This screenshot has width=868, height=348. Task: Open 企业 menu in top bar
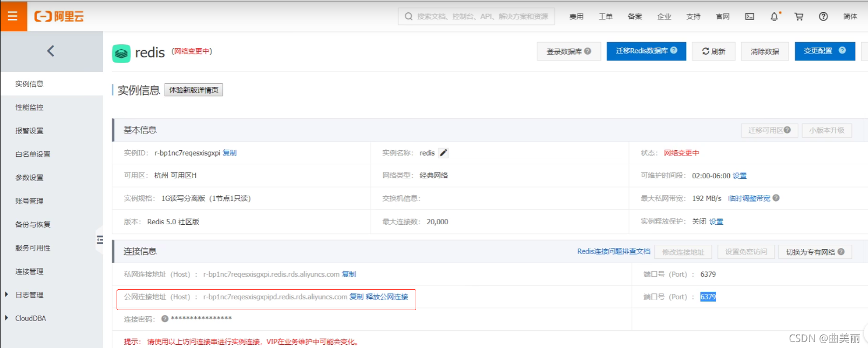point(664,17)
